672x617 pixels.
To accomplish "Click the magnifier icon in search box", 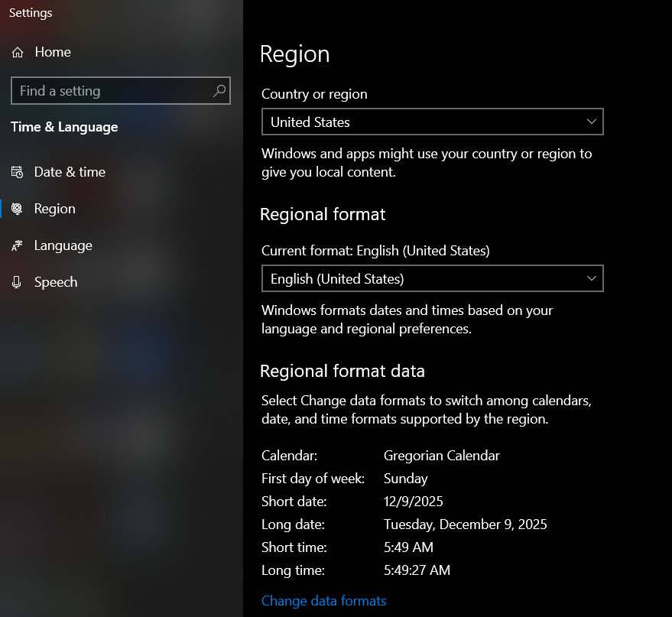I will 219,91.
